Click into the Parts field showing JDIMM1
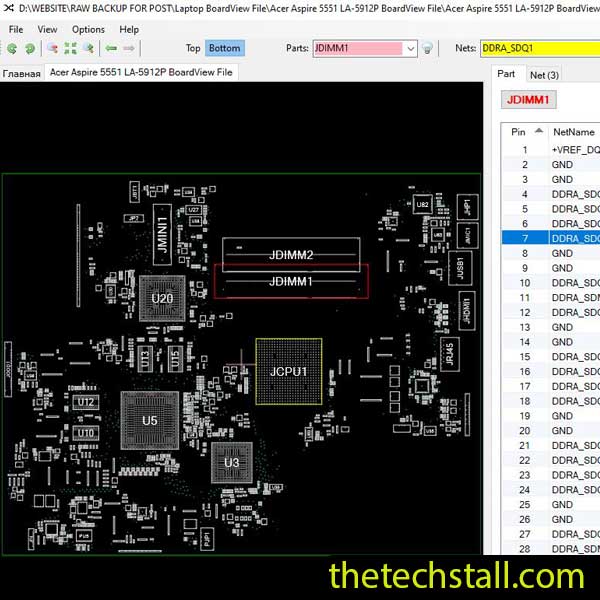This screenshot has width=600, height=600. tap(358, 49)
